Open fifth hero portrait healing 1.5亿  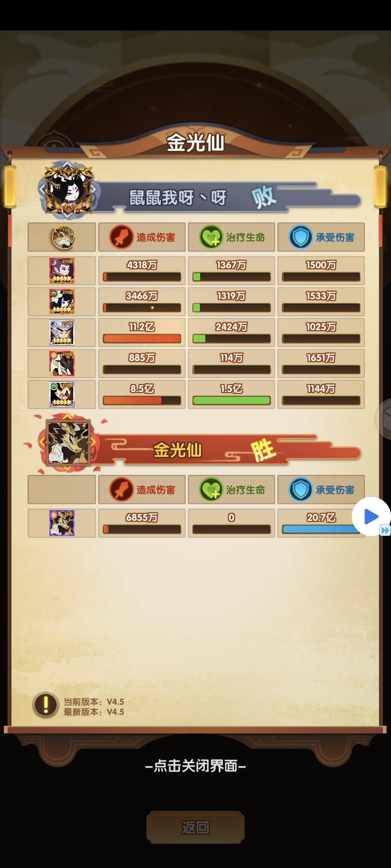(62, 394)
